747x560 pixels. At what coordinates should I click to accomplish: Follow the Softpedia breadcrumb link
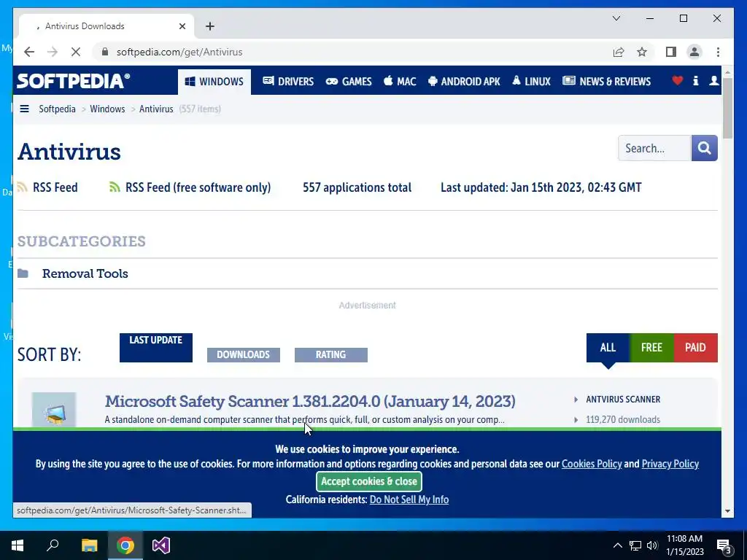pyautogui.click(x=57, y=109)
